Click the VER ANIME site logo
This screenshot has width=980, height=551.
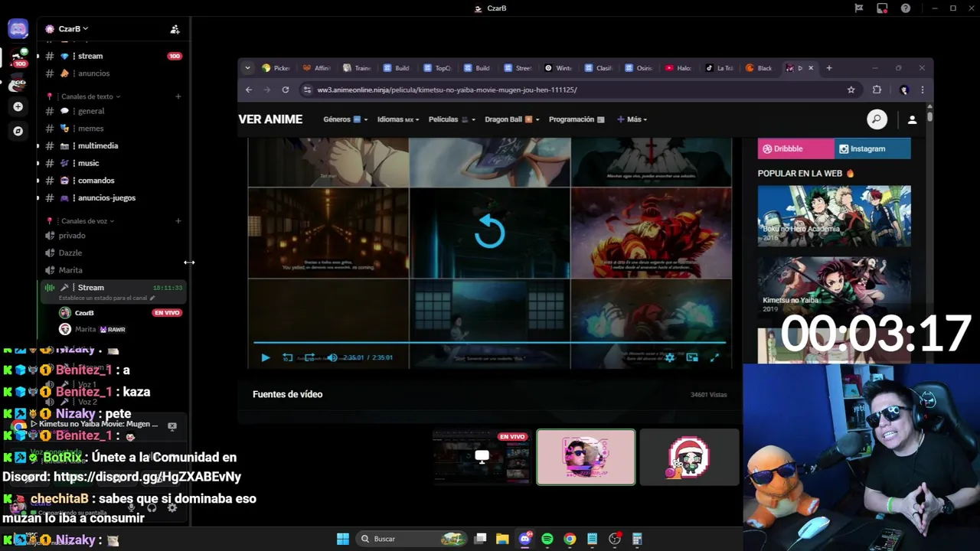pyautogui.click(x=270, y=119)
